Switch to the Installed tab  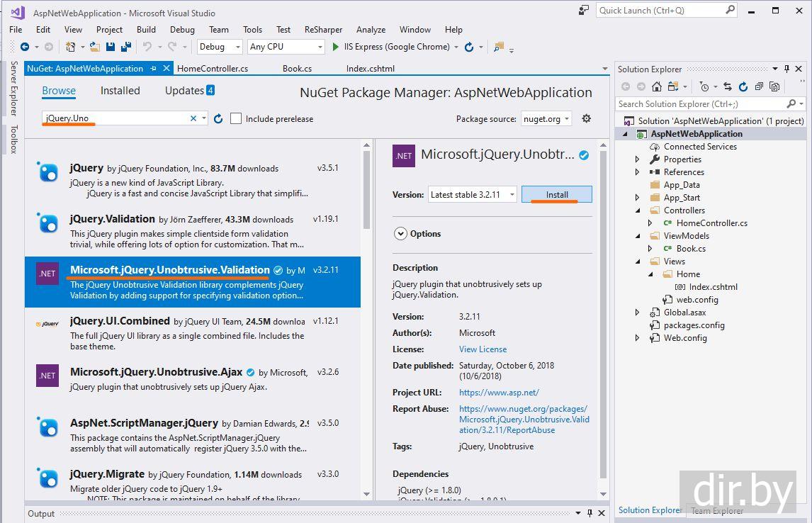pyautogui.click(x=120, y=91)
